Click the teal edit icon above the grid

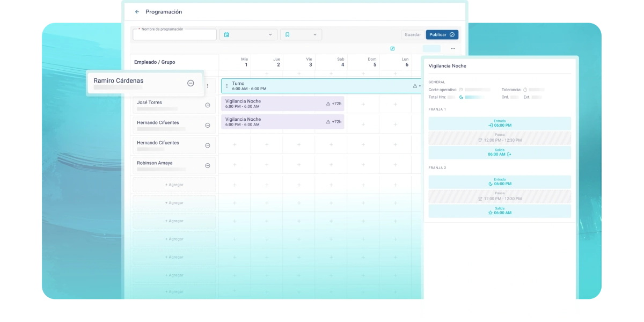pos(392,48)
